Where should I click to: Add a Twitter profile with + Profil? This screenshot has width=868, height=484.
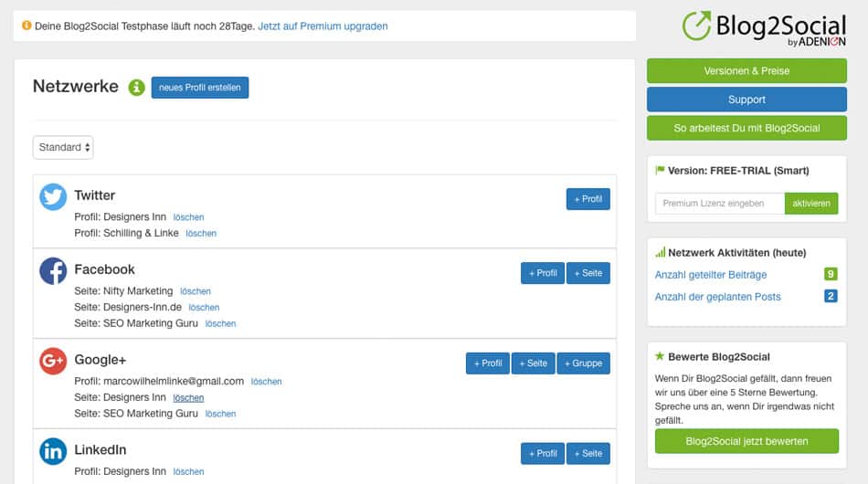coord(587,199)
